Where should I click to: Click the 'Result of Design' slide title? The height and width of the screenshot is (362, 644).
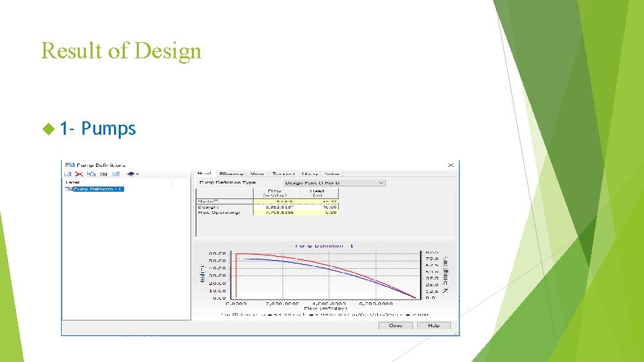click(x=121, y=51)
